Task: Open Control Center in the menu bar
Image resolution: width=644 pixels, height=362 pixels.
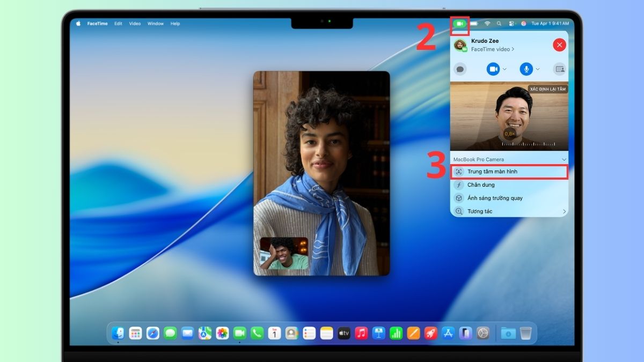Action: point(511,24)
